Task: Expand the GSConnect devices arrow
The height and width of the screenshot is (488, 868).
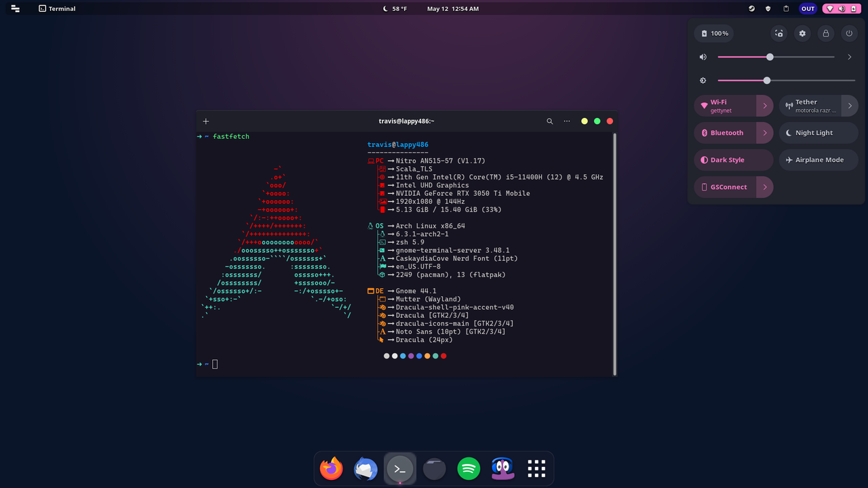Action: coord(765,187)
